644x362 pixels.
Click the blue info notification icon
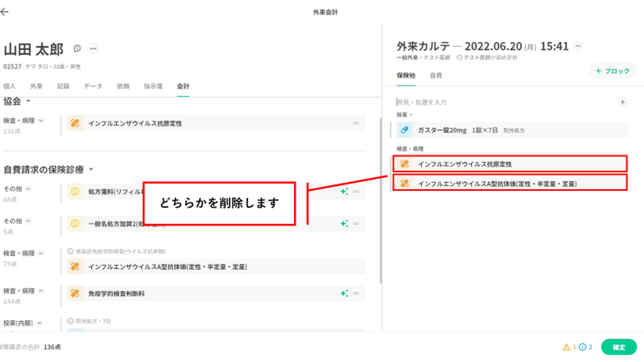coord(582,347)
